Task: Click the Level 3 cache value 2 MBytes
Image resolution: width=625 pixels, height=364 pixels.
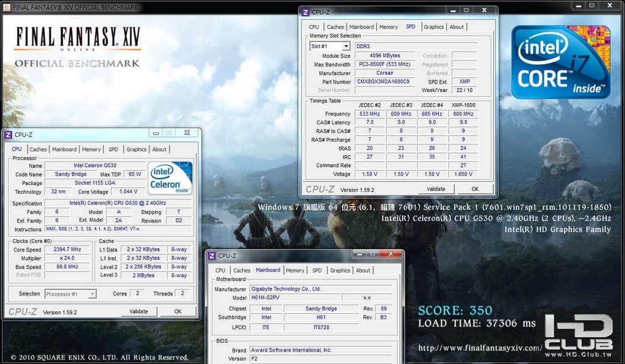Action: [143, 276]
